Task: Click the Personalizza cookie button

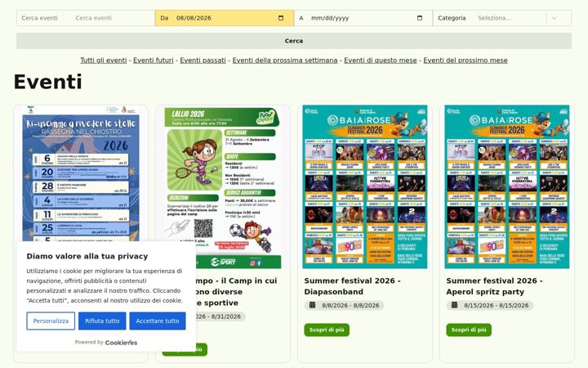Action: [x=51, y=321]
